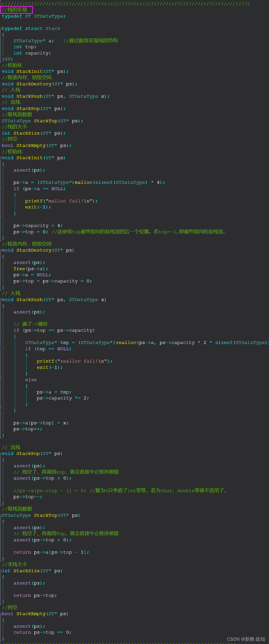Click the comment '//取栈顶数据' above StackTop prototype
Screen dimensions: 269x644
pyautogui.click(x=17, y=114)
